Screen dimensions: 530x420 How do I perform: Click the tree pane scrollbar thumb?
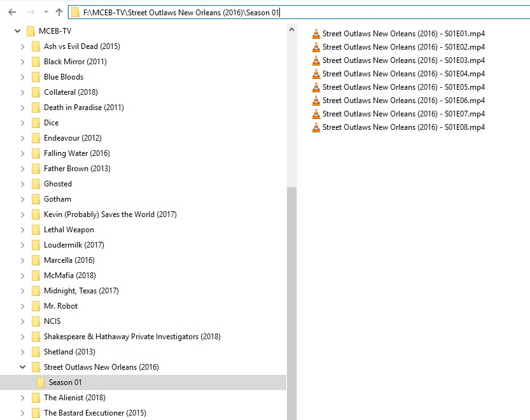[x=291, y=303]
